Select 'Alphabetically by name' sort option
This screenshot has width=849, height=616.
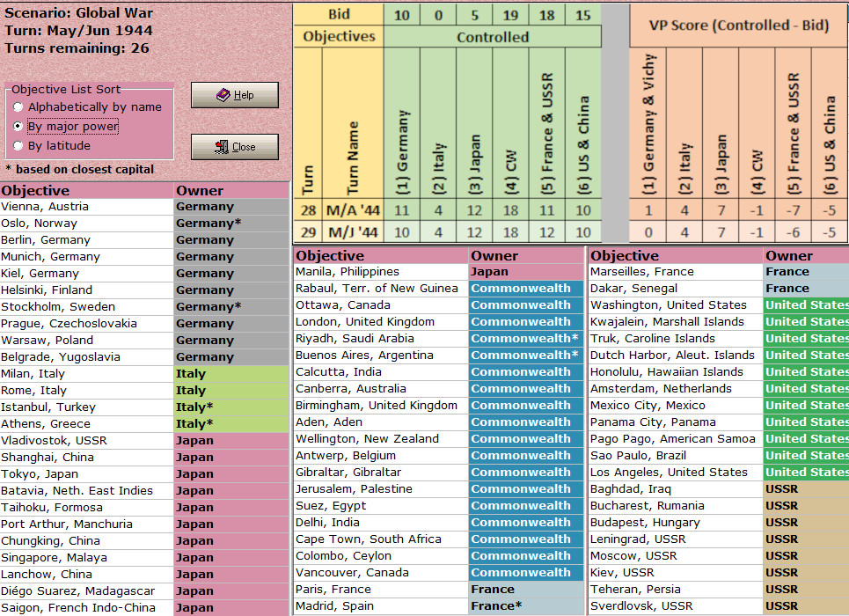pyautogui.click(x=88, y=106)
